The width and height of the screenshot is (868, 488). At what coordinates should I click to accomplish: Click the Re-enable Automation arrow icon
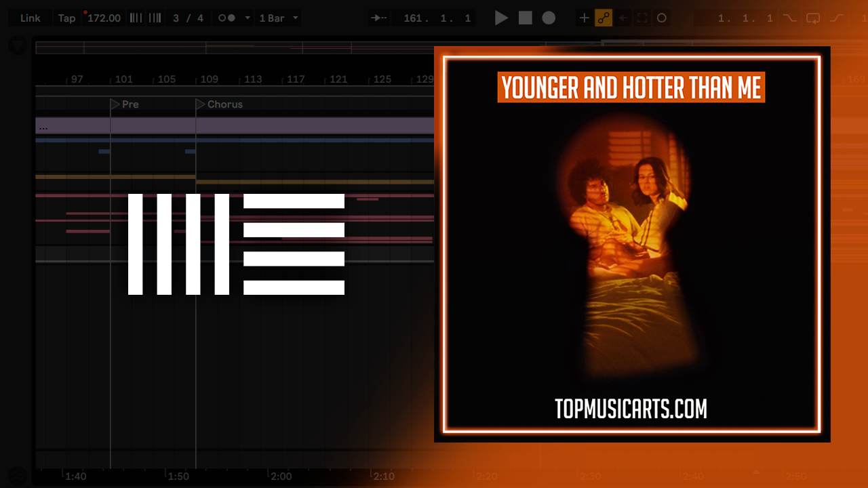[x=623, y=18]
